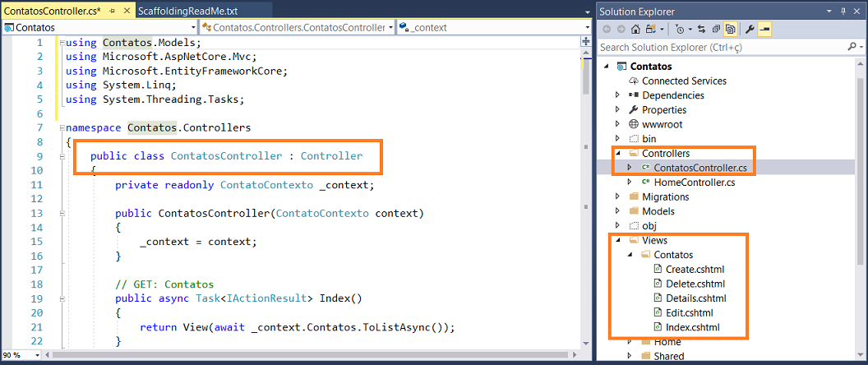Click the Connected Services cloud icon
This screenshot has height=365, width=868.
pos(634,81)
